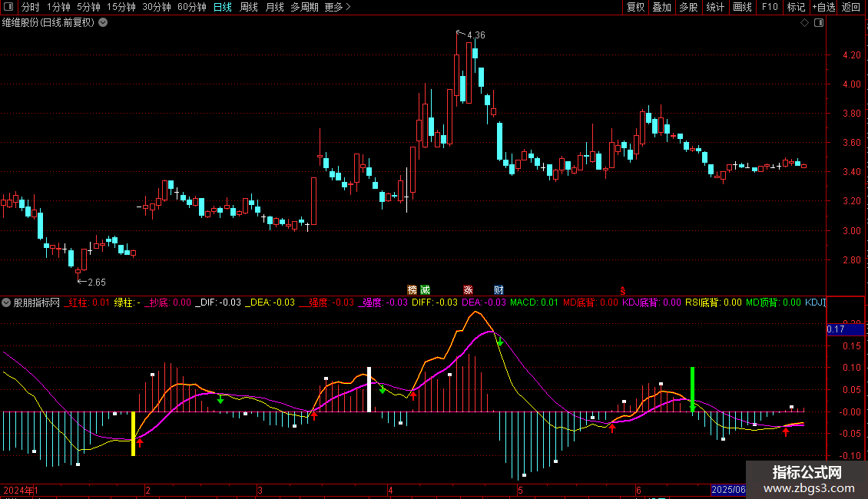Add stock to watchlist with +自选
The height and width of the screenshot is (499, 868).
[x=823, y=7]
